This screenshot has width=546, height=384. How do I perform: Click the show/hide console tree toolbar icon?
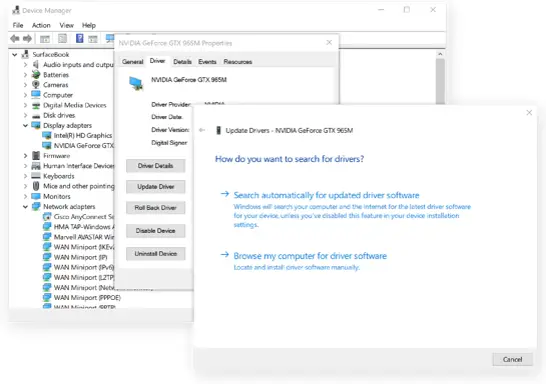click(x=45, y=39)
